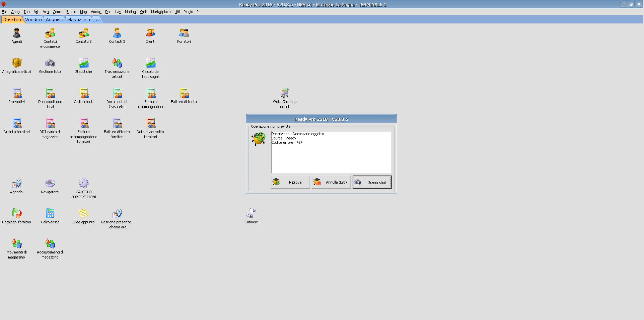Open Movimenti di magazzino icon
Image resolution: width=644 pixels, height=320 pixels.
(x=17, y=244)
